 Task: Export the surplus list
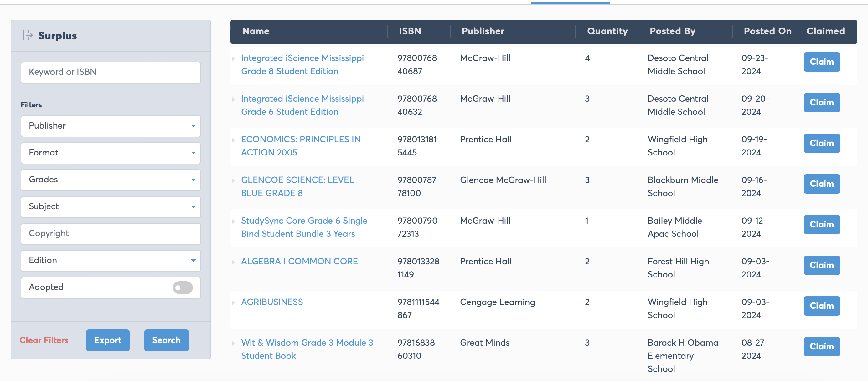coord(108,340)
